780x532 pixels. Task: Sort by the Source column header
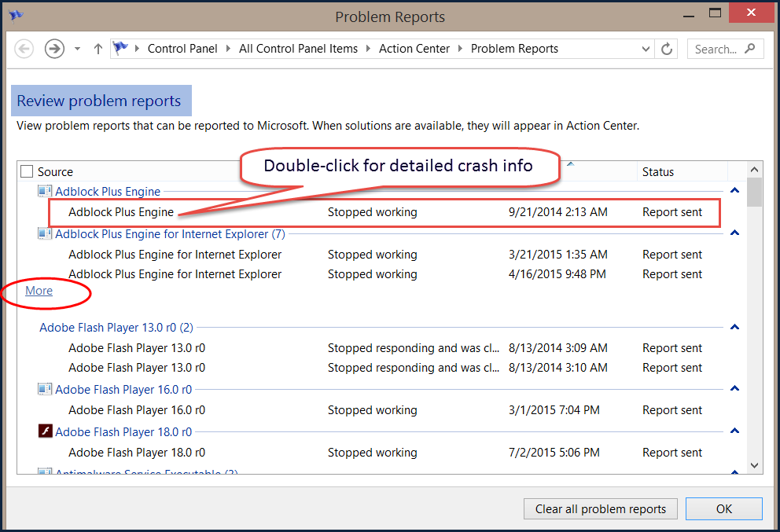click(x=55, y=172)
